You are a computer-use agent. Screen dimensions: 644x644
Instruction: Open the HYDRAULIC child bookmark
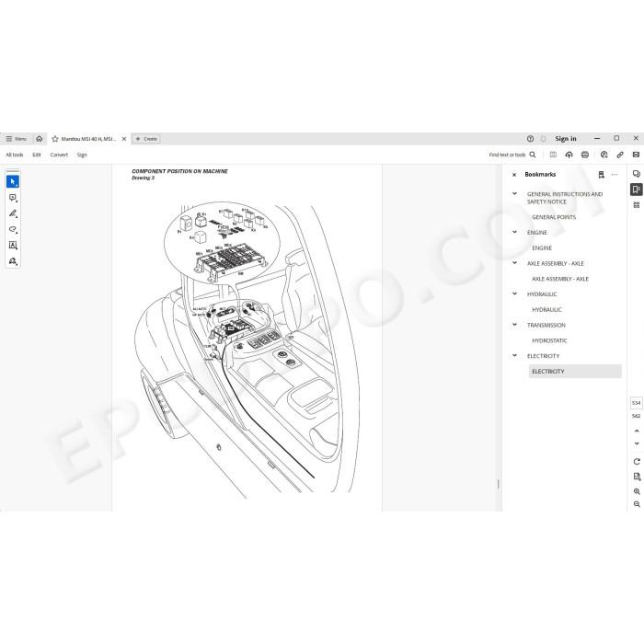[x=546, y=310]
